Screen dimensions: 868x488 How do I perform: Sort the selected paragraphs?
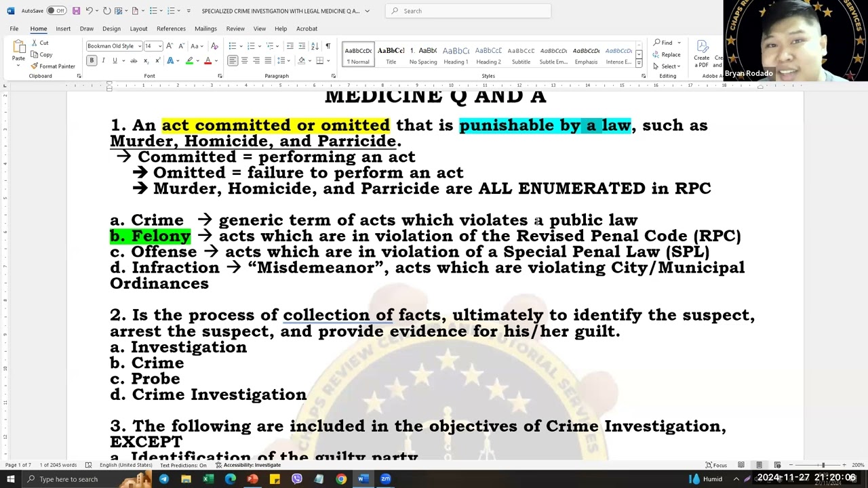click(x=315, y=46)
